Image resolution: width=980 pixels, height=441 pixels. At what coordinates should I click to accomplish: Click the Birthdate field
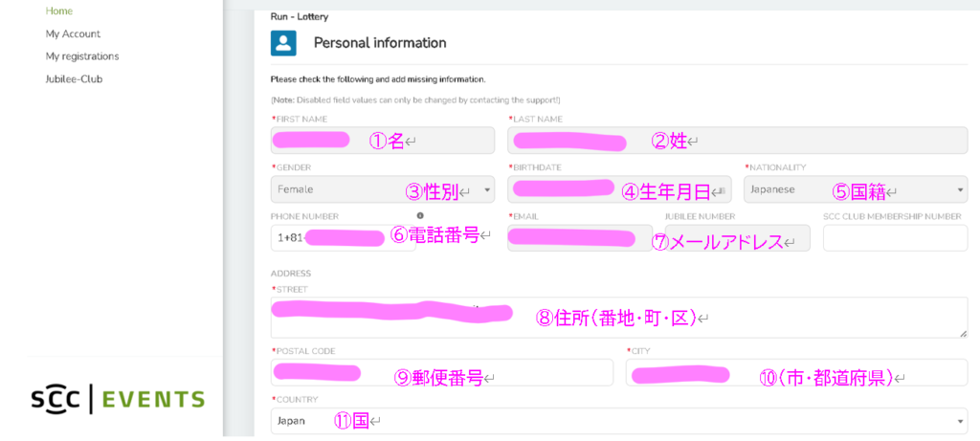[x=618, y=189]
